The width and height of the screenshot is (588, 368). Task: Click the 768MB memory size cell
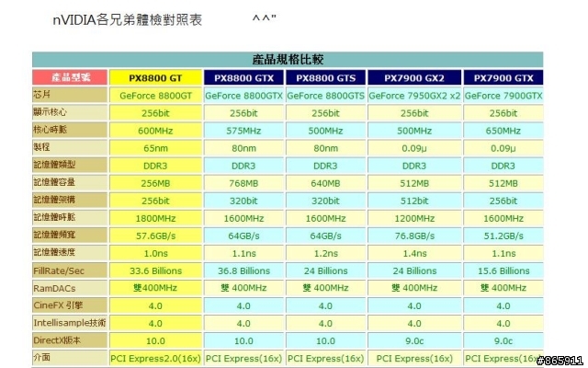click(243, 183)
